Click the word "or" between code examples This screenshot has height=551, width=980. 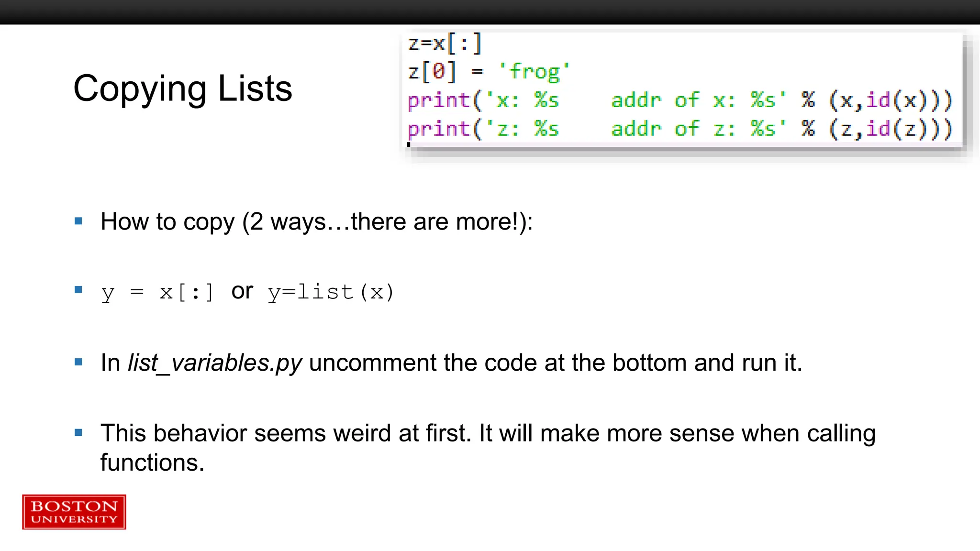click(242, 291)
